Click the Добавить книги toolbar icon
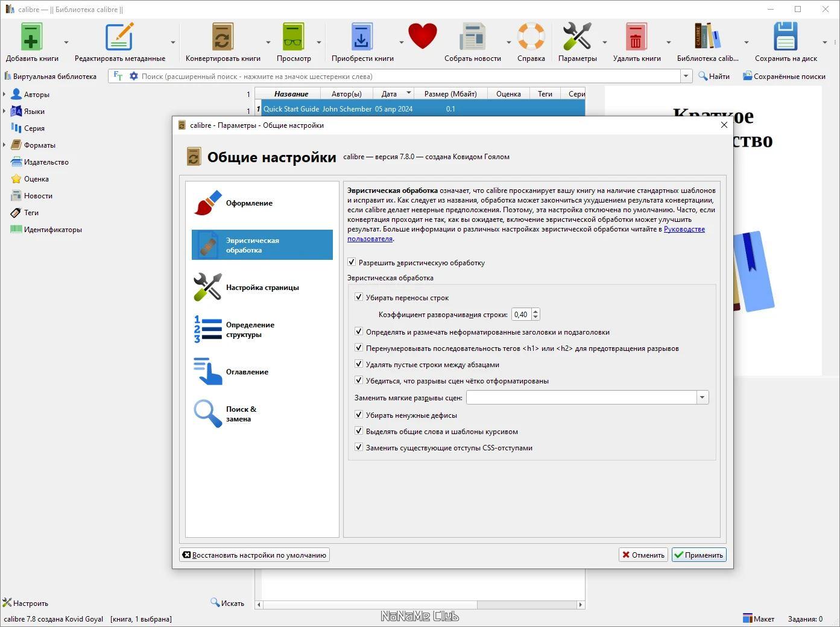This screenshot has width=840, height=627. (31, 37)
